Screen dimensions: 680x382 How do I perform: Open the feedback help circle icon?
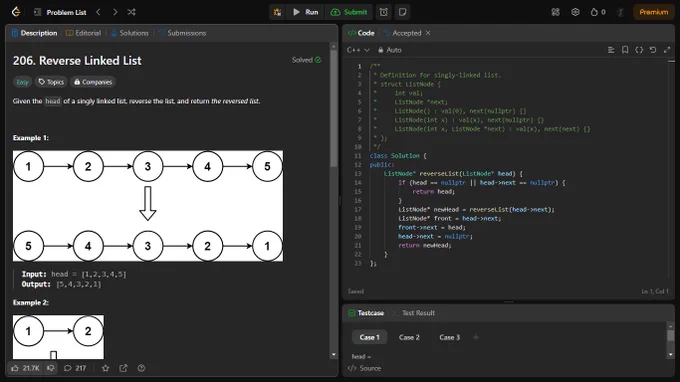(x=141, y=368)
